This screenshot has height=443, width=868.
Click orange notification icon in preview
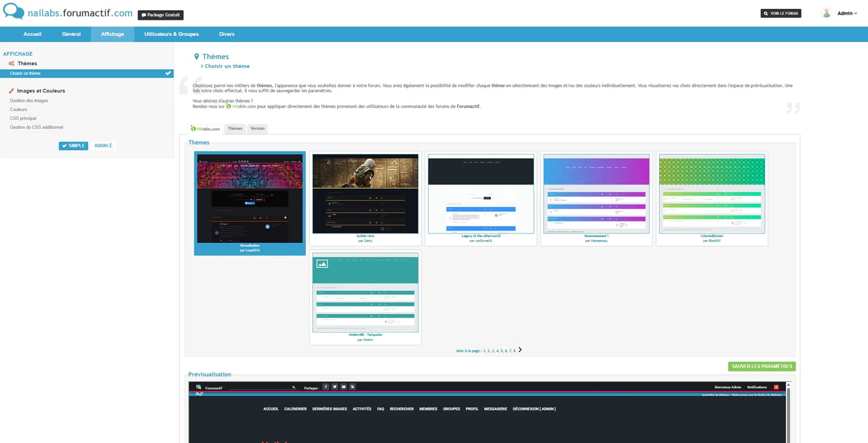pyautogui.click(x=776, y=387)
